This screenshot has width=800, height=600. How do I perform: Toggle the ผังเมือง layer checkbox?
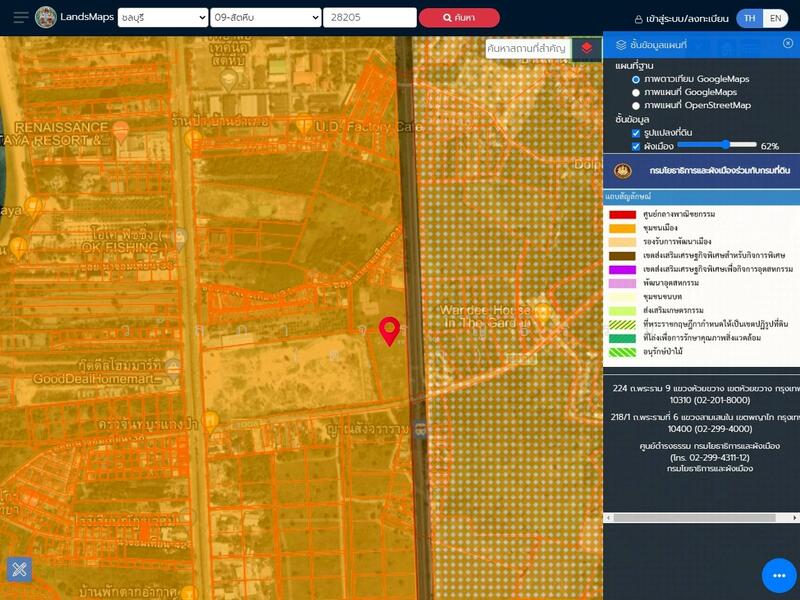coord(636,146)
